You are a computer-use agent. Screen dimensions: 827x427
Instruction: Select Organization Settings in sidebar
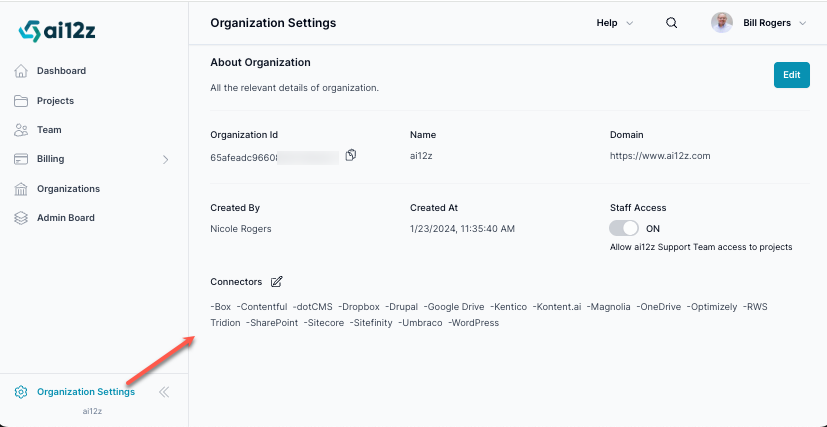86,392
